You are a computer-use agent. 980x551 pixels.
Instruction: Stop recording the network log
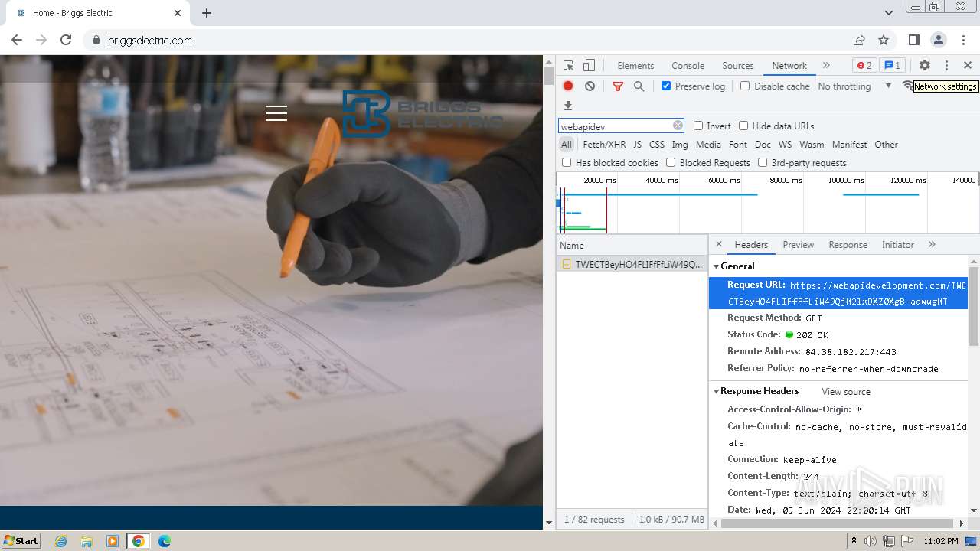point(568,86)
